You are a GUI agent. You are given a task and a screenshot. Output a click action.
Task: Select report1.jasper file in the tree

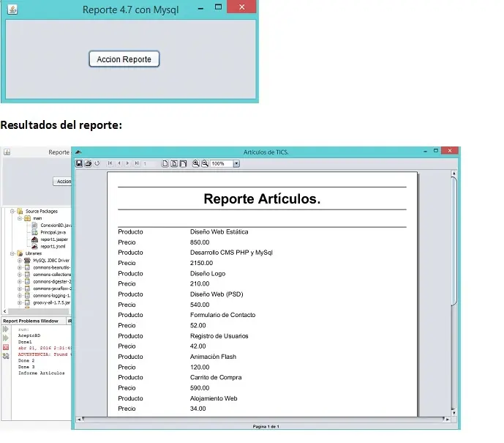(54, 239)
